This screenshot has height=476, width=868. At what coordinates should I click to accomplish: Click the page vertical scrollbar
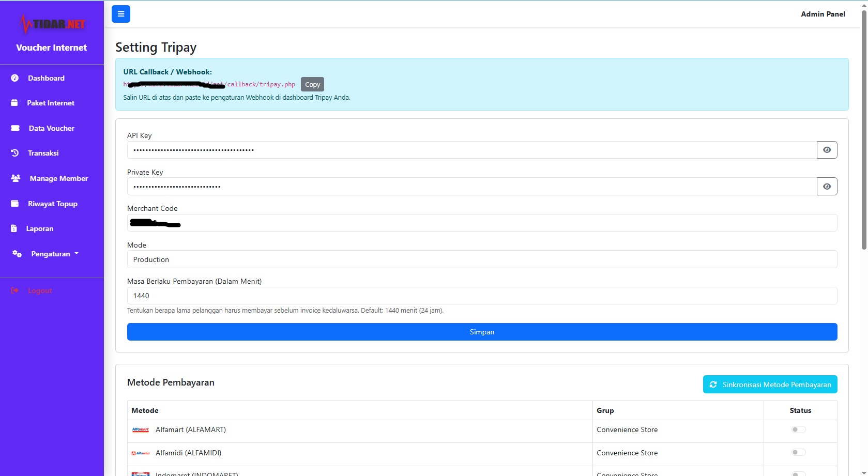(864, 129)
